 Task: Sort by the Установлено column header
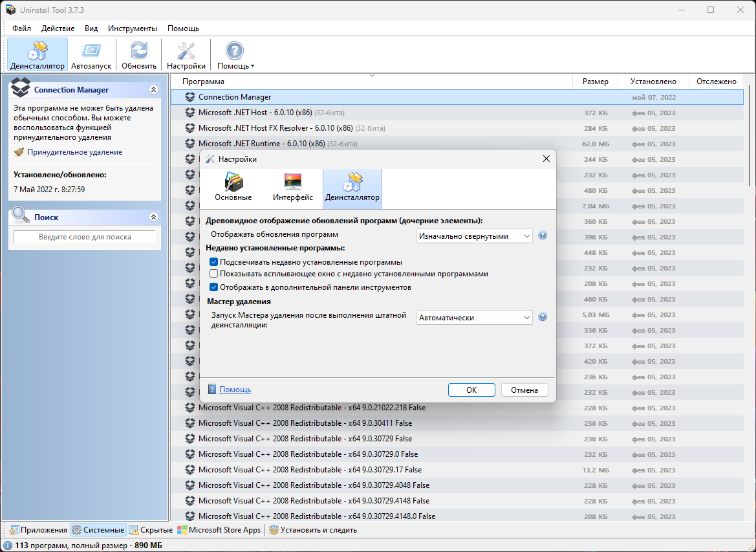click(x=653, y=82)
